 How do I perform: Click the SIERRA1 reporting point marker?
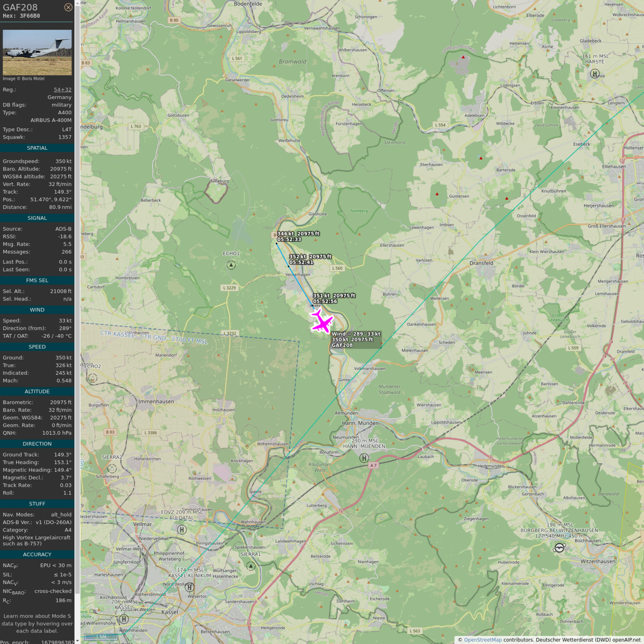251,566
